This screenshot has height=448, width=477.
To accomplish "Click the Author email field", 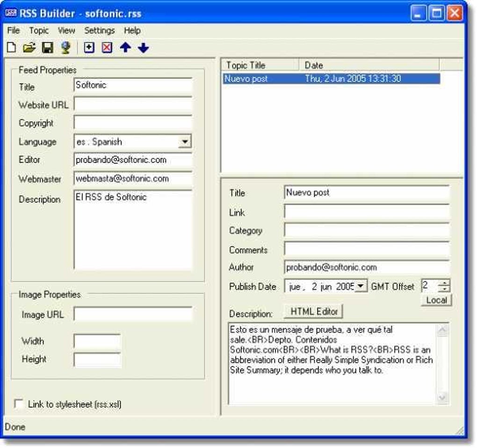I will [367, 268].
